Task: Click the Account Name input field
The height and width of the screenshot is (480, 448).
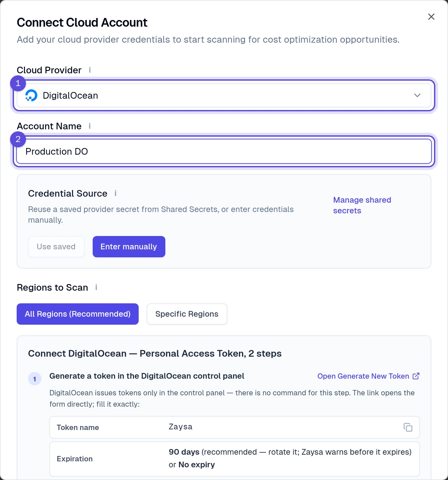Action: click(x=224, y=152)
